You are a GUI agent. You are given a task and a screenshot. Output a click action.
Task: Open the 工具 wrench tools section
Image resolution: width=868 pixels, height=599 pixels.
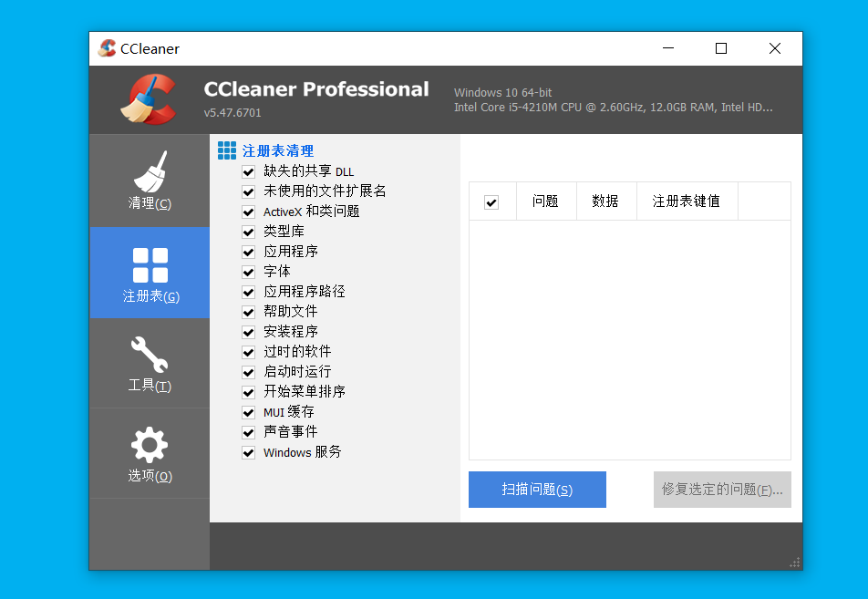pyautogui.click(x=150, y=363)
